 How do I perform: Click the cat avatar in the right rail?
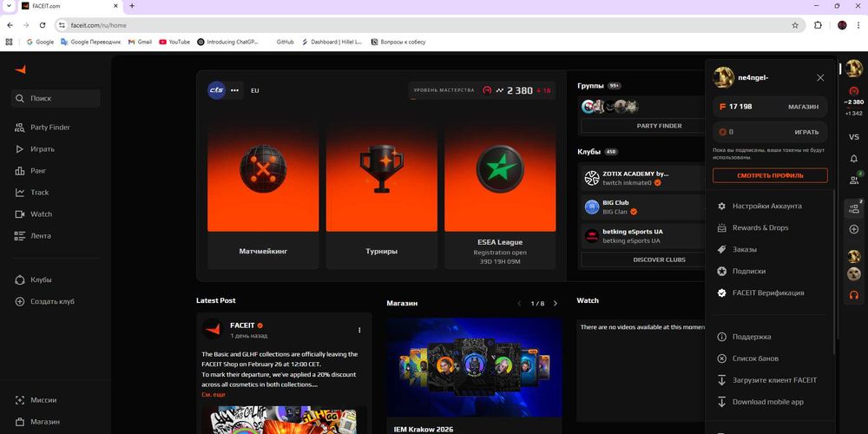coord(853,274)
